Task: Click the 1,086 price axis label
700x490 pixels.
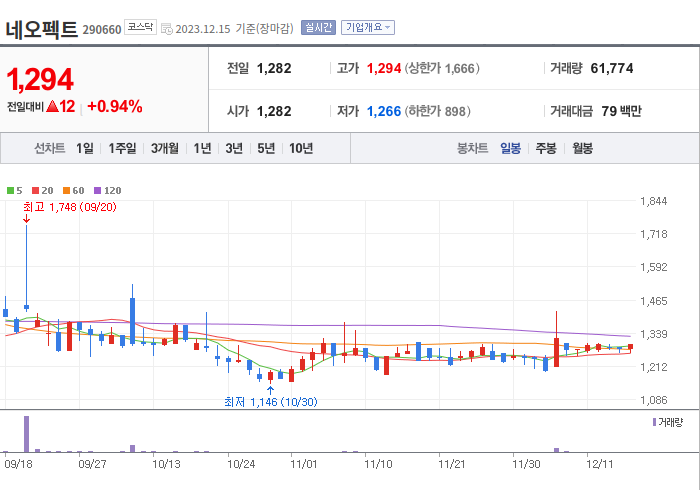Action: [654, 400]
